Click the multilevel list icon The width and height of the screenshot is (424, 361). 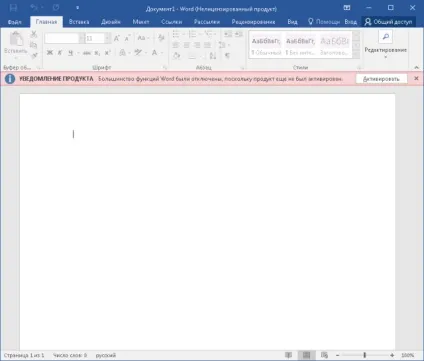209,34
